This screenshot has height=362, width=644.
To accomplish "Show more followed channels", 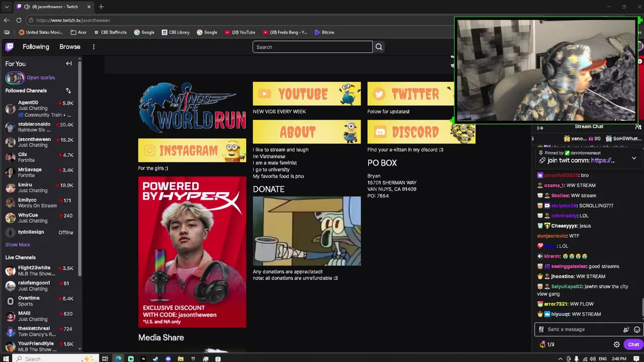I will 18,244.
